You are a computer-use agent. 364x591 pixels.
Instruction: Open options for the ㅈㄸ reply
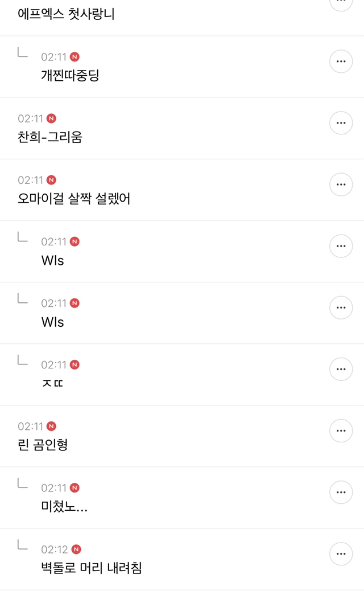(x=341, y=369)
